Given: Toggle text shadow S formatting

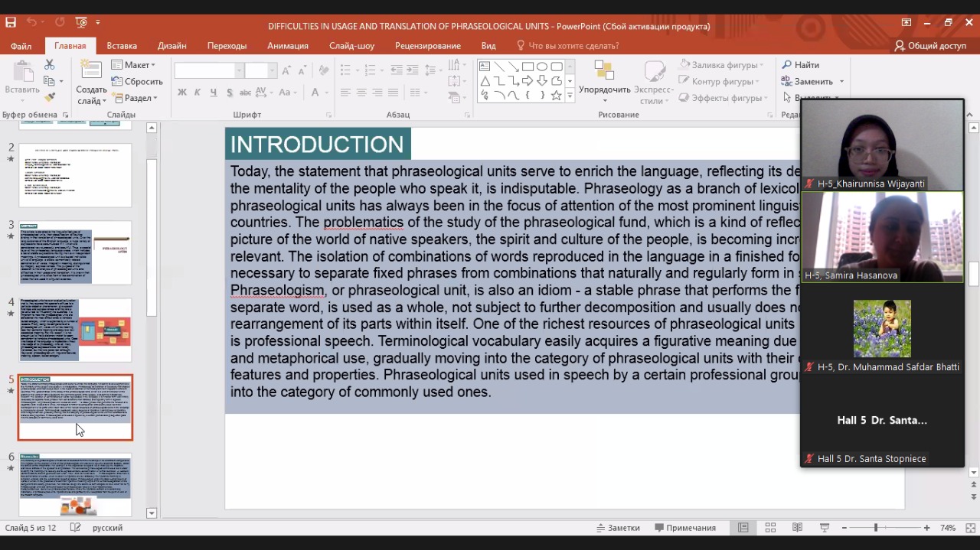Looking at the screenshot, I should coord(230,93).
